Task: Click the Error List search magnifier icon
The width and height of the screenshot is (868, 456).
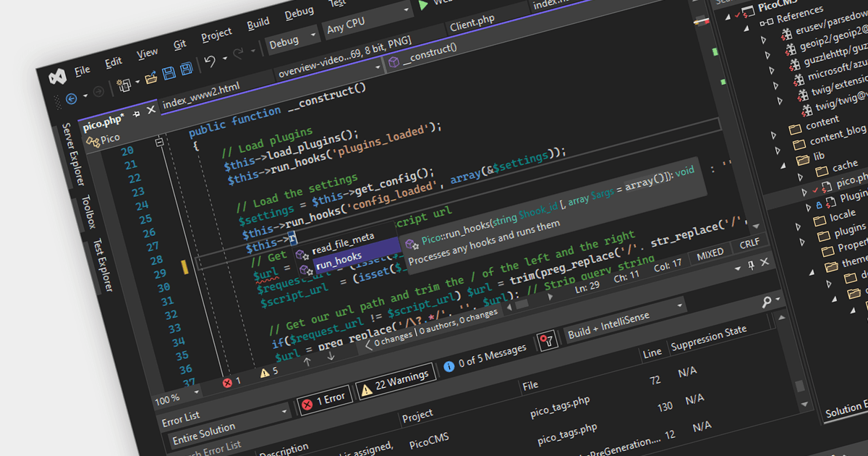Action: point(766,302)
